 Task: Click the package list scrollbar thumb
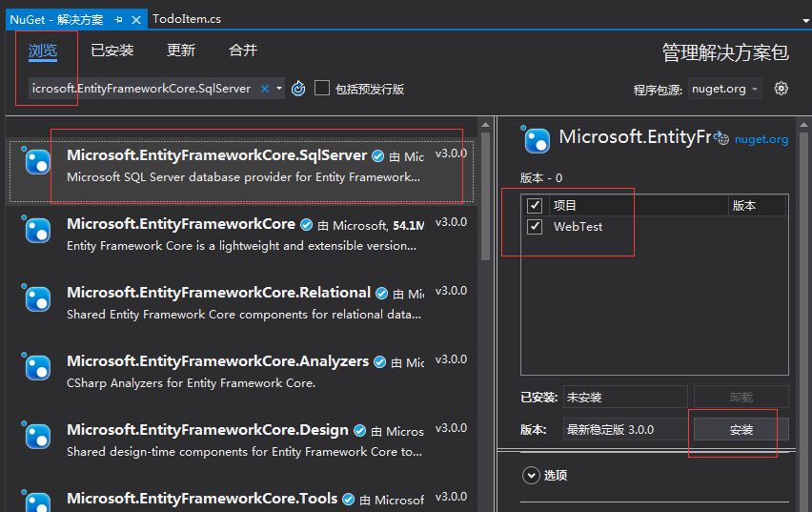(x=485, y=195)
